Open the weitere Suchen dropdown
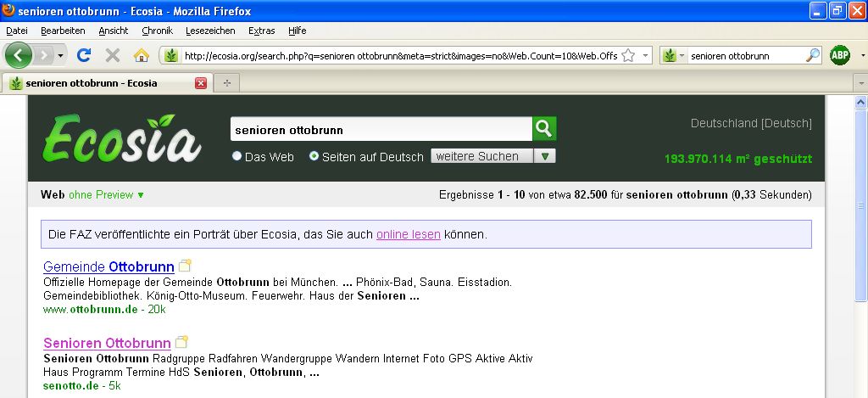 (x=493, y=156)
